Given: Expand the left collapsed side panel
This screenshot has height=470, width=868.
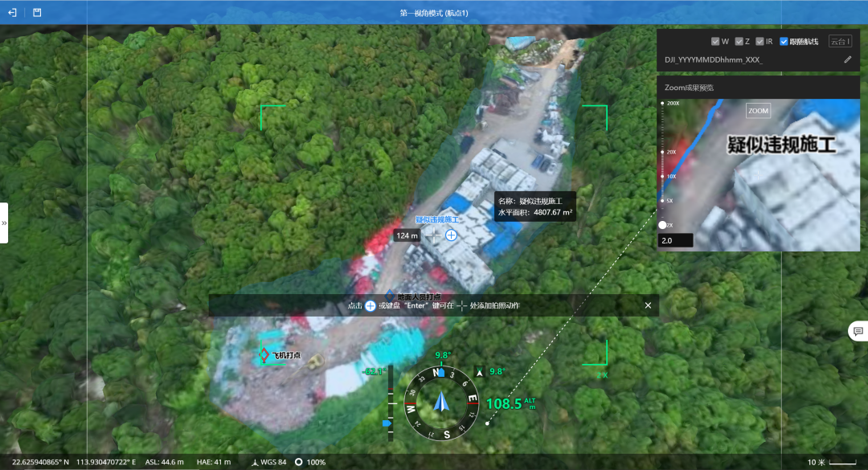Looking at the screenshot, I should point(4,223).
